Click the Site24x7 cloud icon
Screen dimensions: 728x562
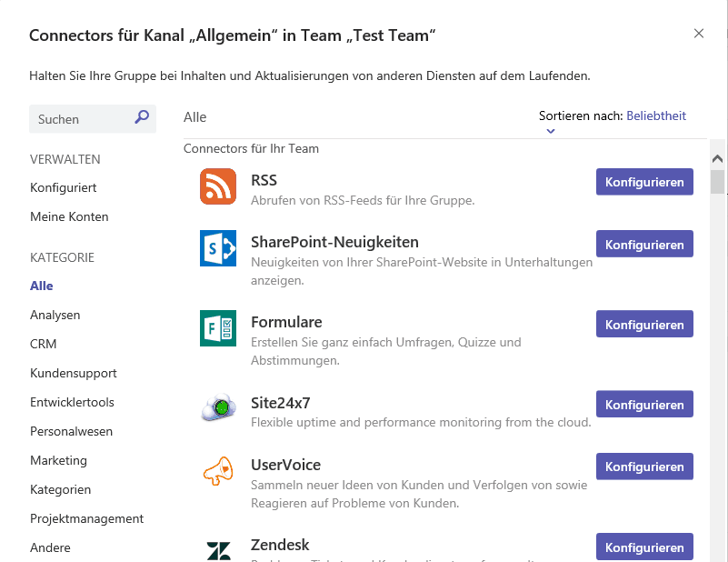[x=218, y=408]
